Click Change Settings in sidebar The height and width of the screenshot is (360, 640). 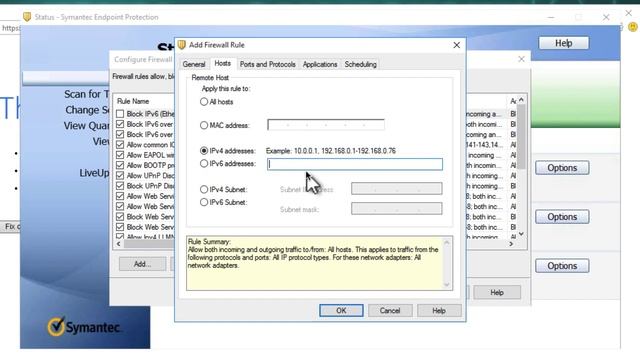tap(87, 110)
